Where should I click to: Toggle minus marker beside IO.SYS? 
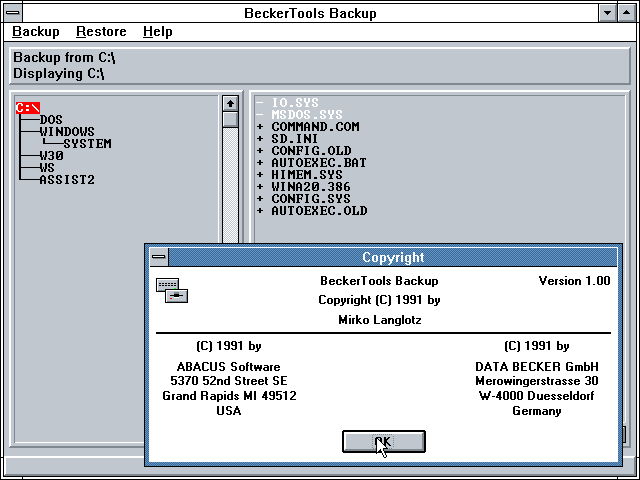tap(260, 102)
